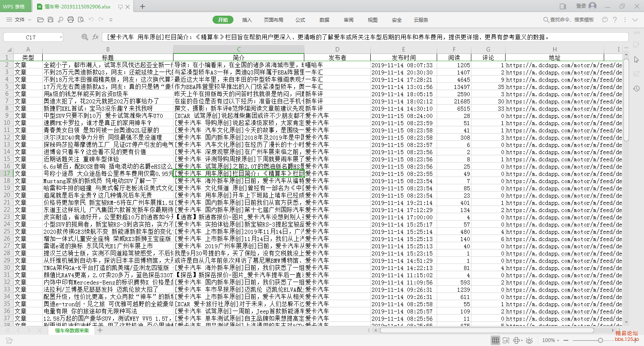This screenshot has height=346, width=644.
Task: Open the 审阅 ribbon tab
Action: (x=349, y=20)
